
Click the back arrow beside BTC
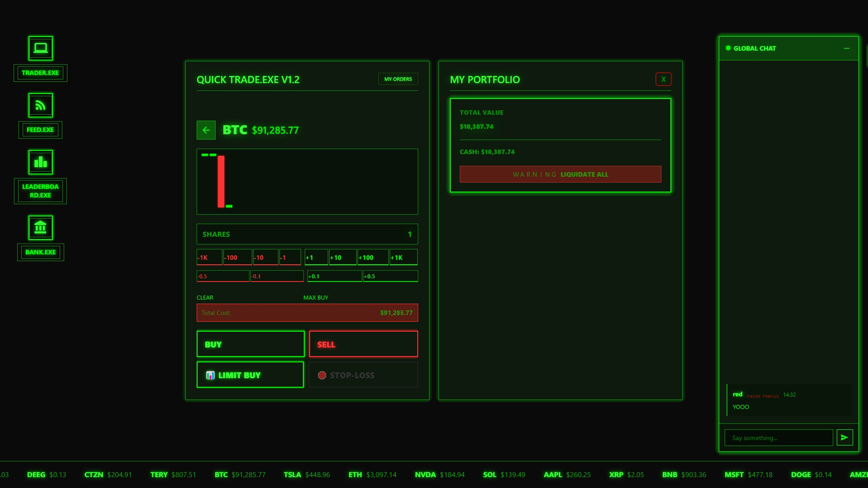(x=206, y=130)
